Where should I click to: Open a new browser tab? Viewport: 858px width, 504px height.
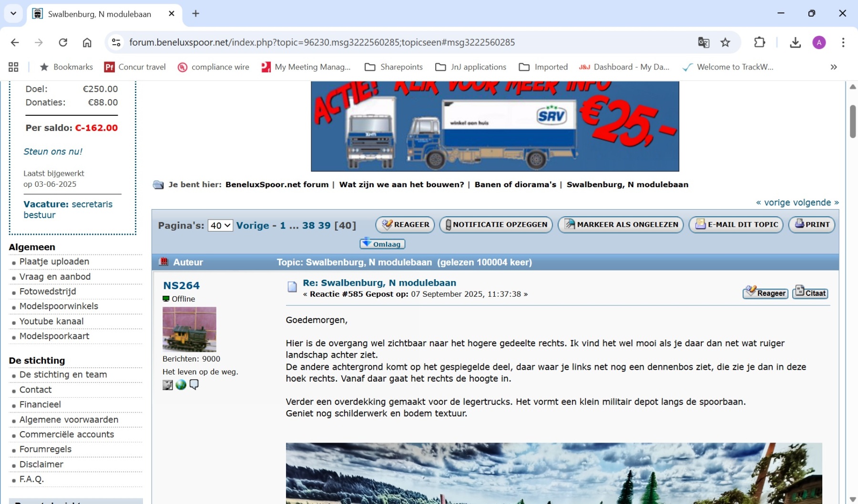click(195, 14)
